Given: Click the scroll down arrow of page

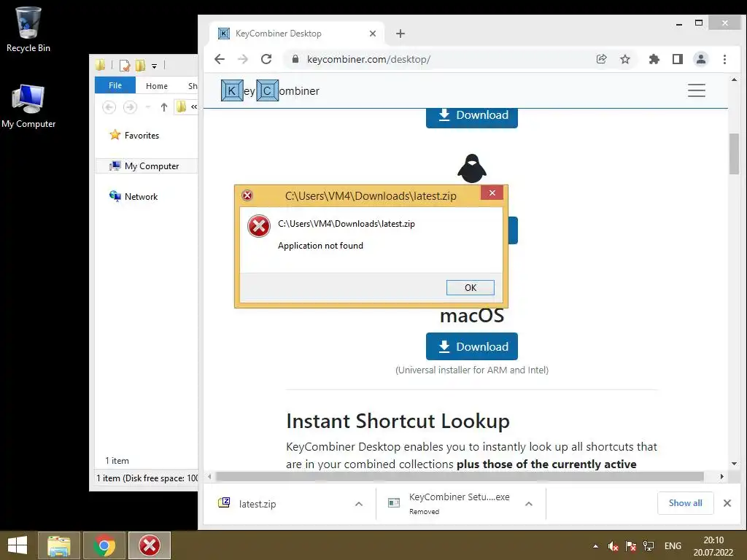Looking at the screenshot, I should [734, 463].
